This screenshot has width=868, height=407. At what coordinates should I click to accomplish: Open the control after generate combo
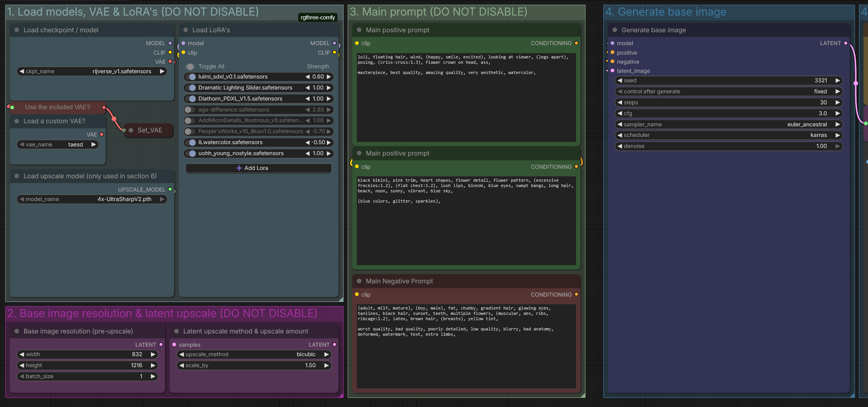point(729,91)
